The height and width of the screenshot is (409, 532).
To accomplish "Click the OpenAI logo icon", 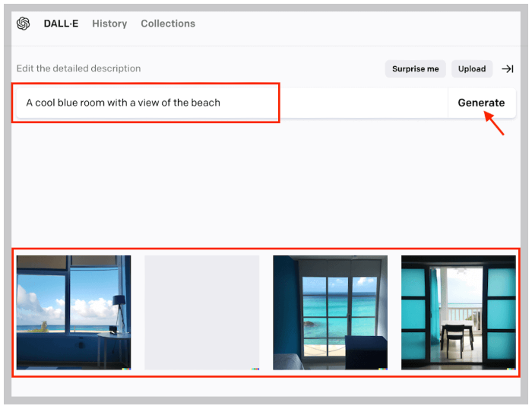I will point(23,24).
